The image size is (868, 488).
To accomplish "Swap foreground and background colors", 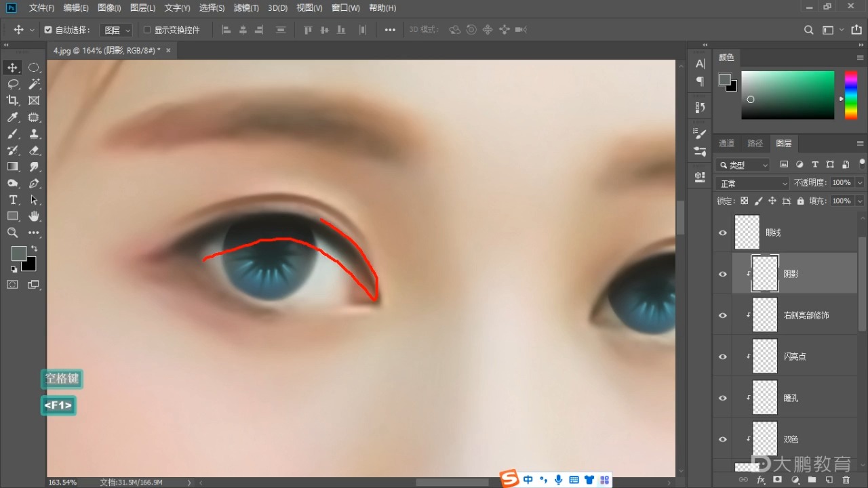I will pos(34,249).
